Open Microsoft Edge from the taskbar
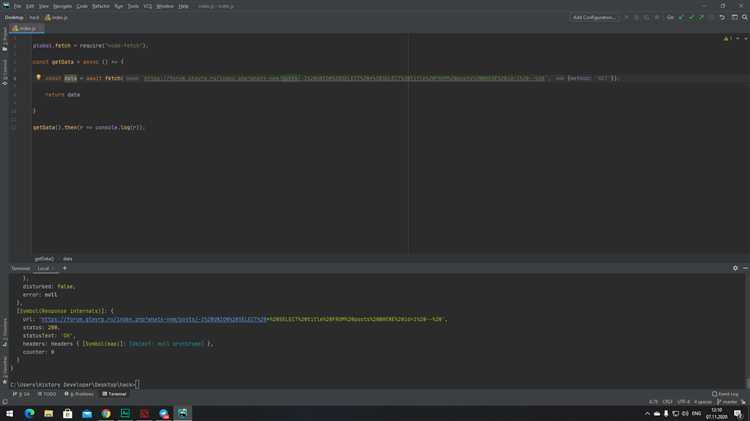The image size is (750, 421). [x=29, y=413]
